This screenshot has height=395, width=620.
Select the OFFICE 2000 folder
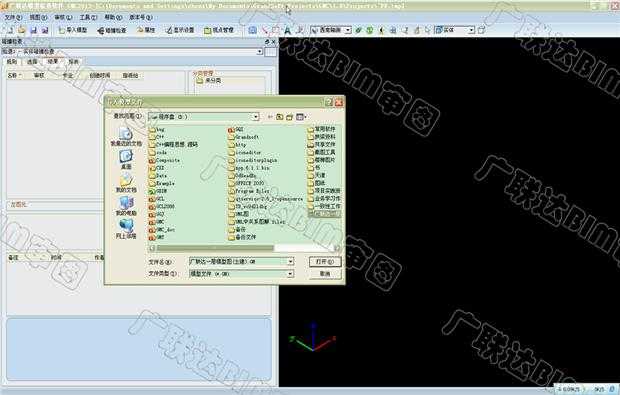click(x=246, y=183)
